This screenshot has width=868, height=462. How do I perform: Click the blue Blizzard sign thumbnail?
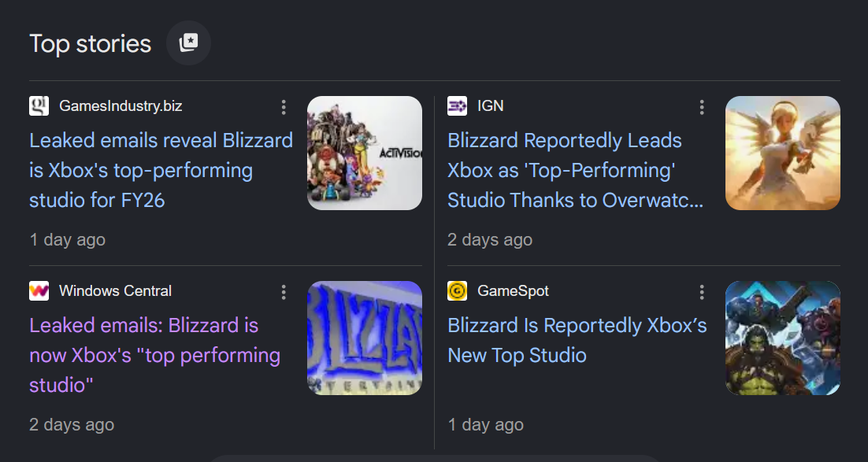click(x=364, y=338)
